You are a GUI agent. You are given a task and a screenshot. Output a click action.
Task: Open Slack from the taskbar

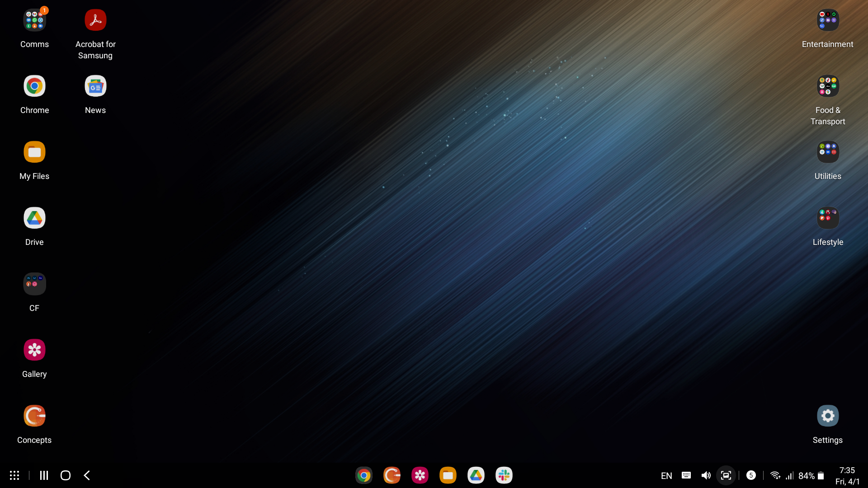click(504, 475)
